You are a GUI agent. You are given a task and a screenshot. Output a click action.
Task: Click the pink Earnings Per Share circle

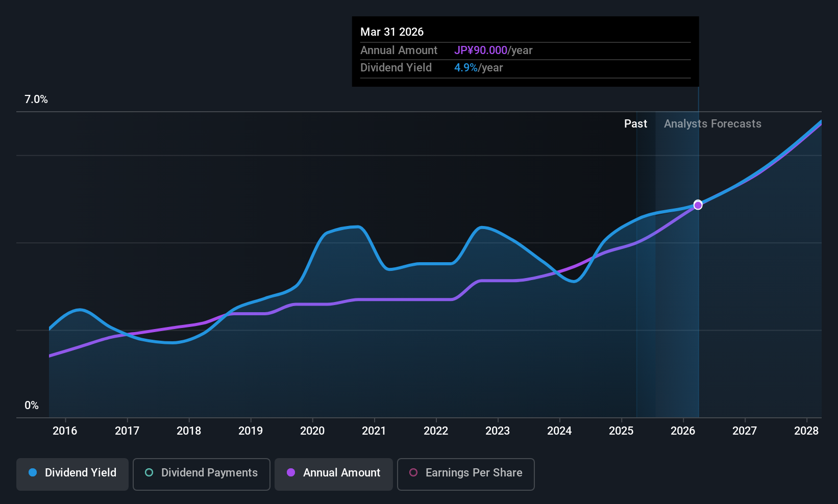(x=413, y=472)
